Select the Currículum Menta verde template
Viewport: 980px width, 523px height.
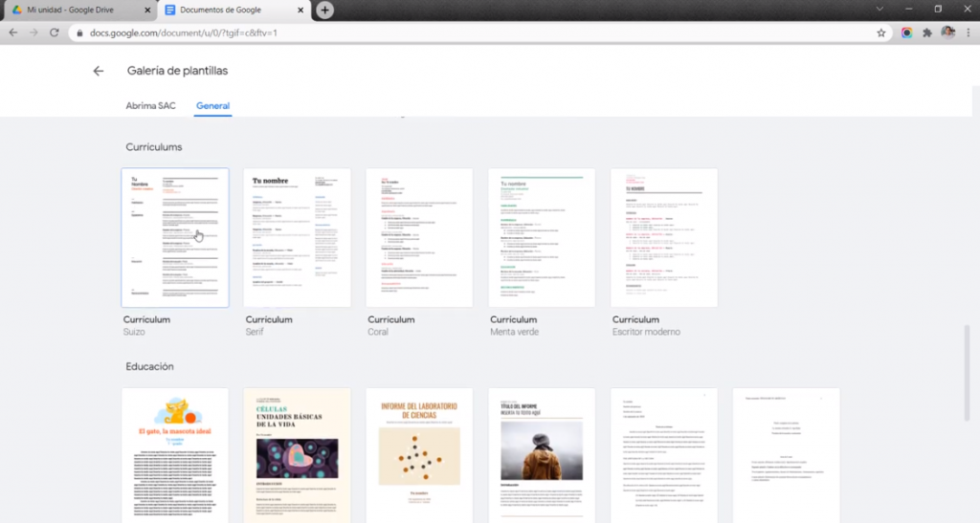pos(542,238)
